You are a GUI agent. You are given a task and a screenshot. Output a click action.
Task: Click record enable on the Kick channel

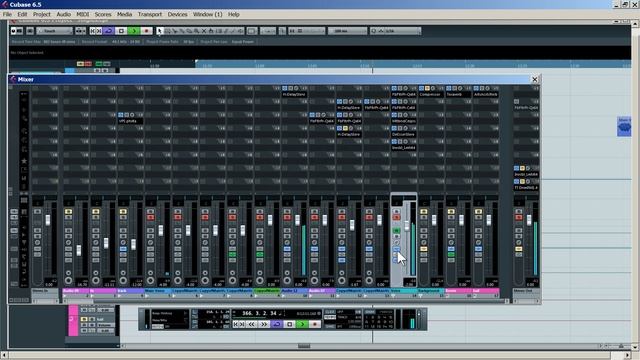(123, 281)
